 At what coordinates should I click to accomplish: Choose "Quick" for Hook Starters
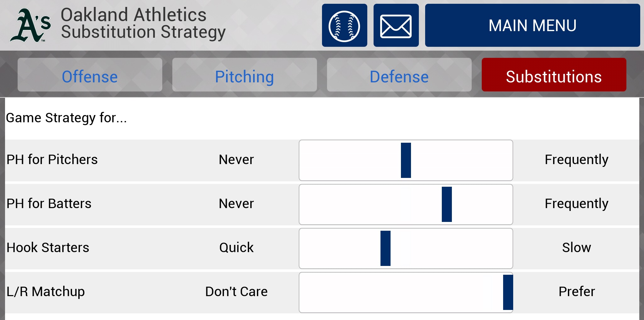[236, 248]
